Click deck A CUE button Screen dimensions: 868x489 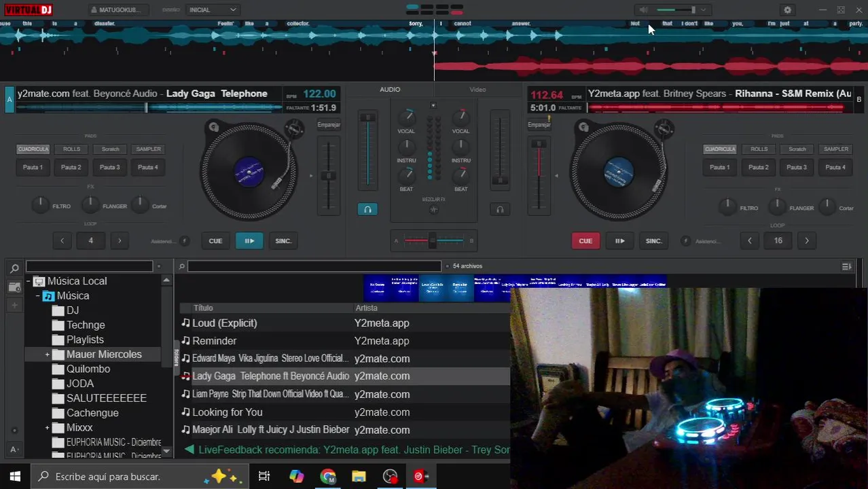click(x=215, y=241)
